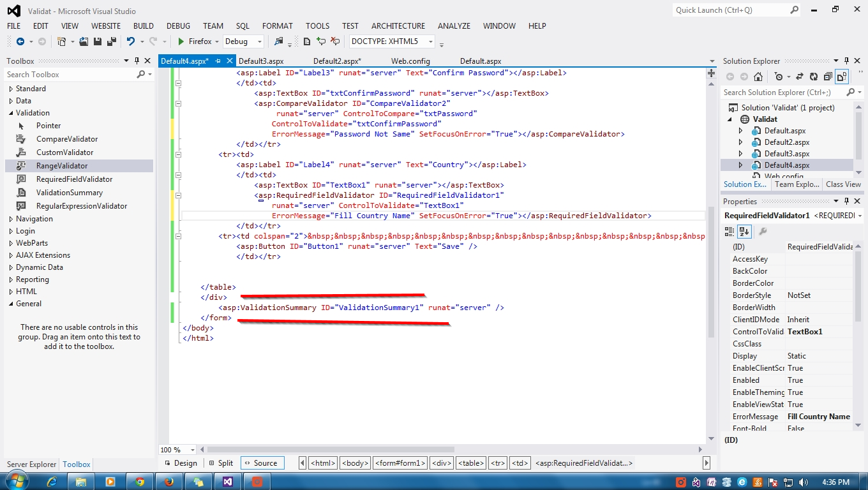Click the Solution Explorer home icon
868x490 pixels.
(x=758, y=77)
